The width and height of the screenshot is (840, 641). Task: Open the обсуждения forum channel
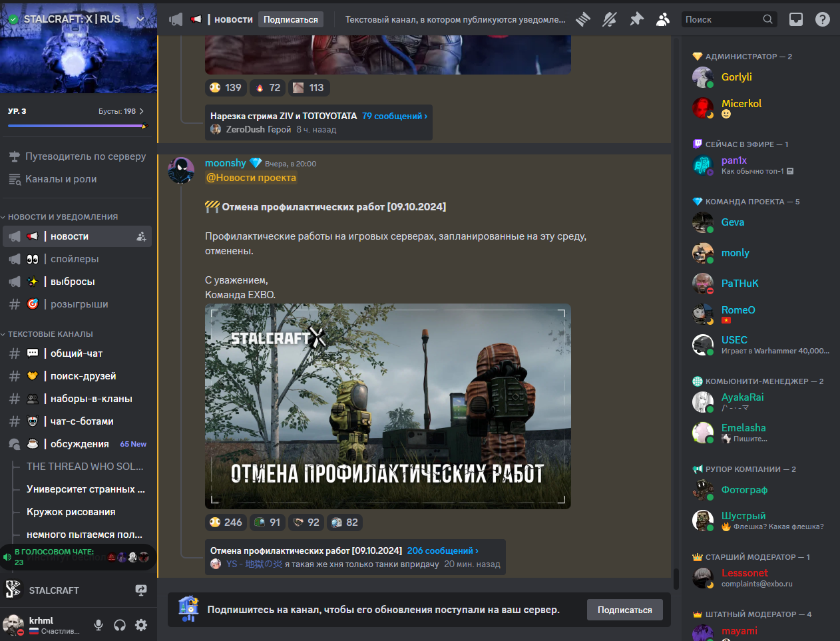[77, 444]
